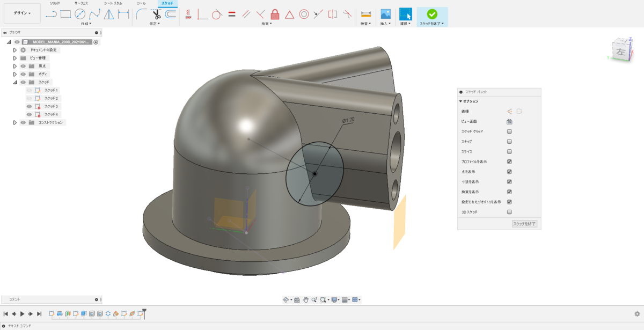
Task: Apply Horizontal/Vertical constraint
Action: click(188, 14)
